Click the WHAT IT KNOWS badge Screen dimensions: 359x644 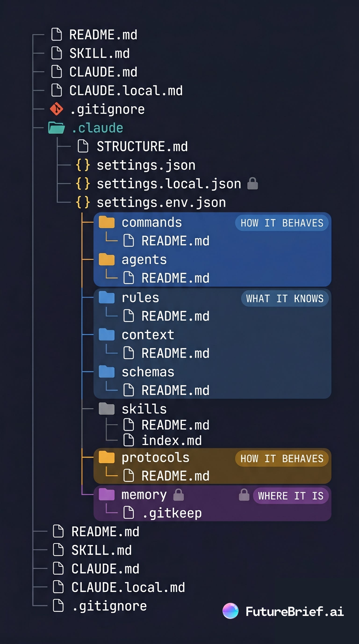[285, 298]
